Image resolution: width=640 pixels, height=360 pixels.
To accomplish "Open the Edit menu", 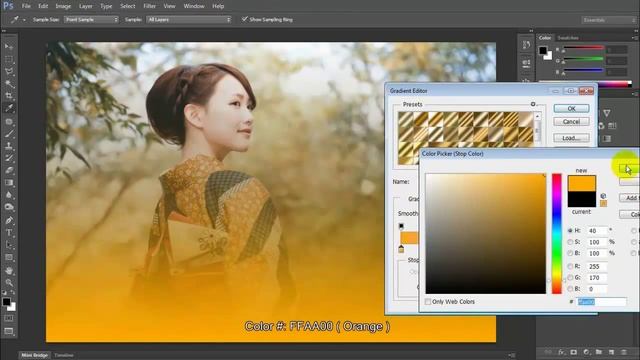I will [x=43, y=6].
